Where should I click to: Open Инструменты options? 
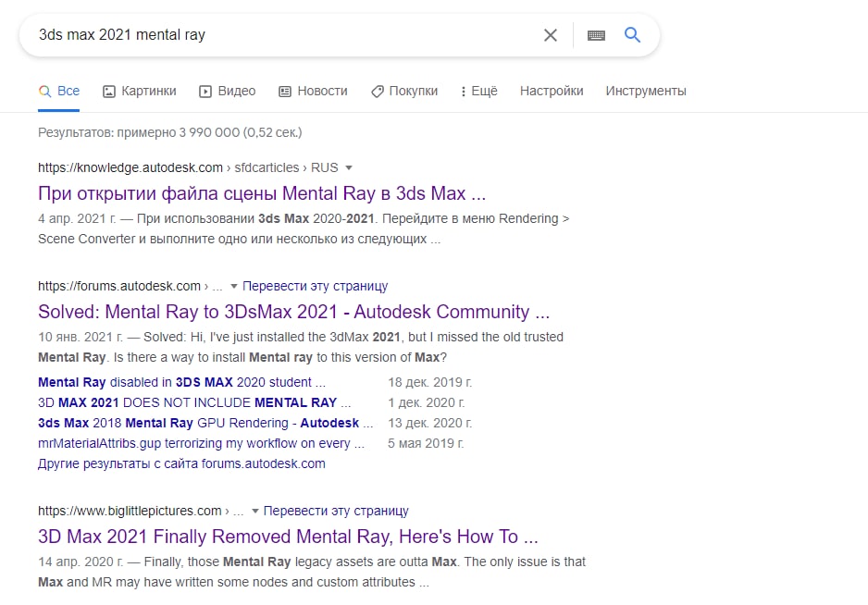pos(646,91)
